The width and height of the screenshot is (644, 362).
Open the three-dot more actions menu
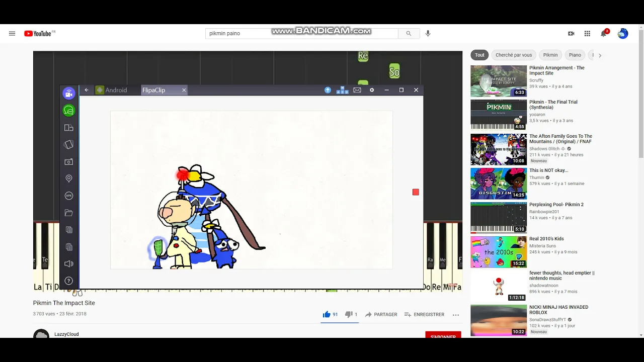point(456,315)
